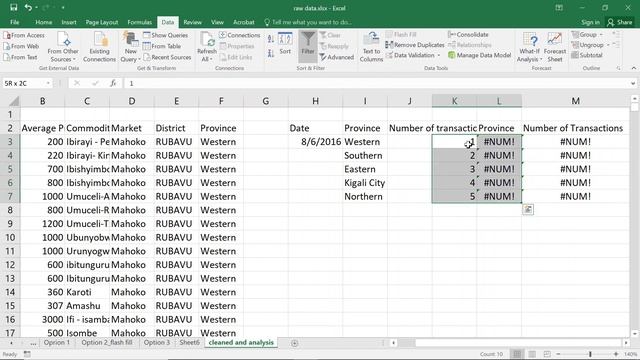Click the zoom slider handle
The height and width of the screenshot is (360, 640).
[590, 354]
